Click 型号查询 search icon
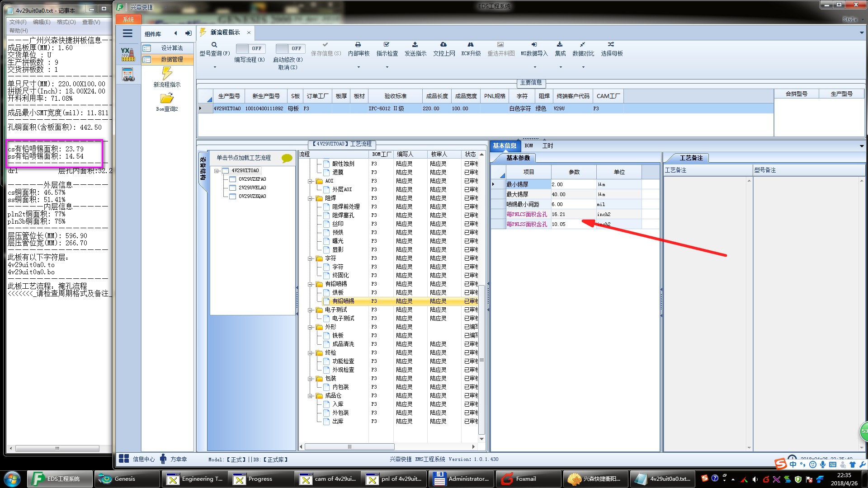The image size is (868, 488). (x=214, y=45)
